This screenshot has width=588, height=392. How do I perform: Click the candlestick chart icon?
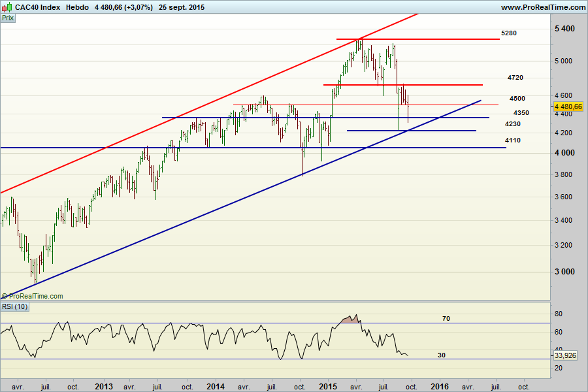point(7,7)
